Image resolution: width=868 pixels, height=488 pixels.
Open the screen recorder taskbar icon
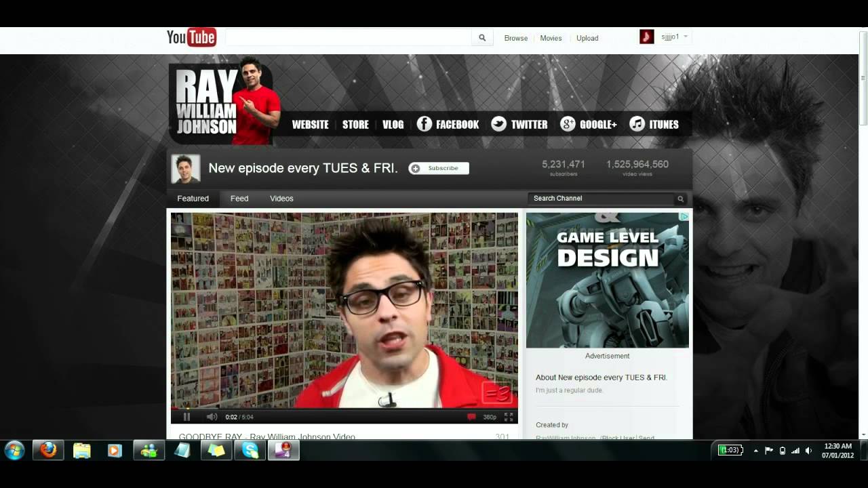[x=283, y=450]
